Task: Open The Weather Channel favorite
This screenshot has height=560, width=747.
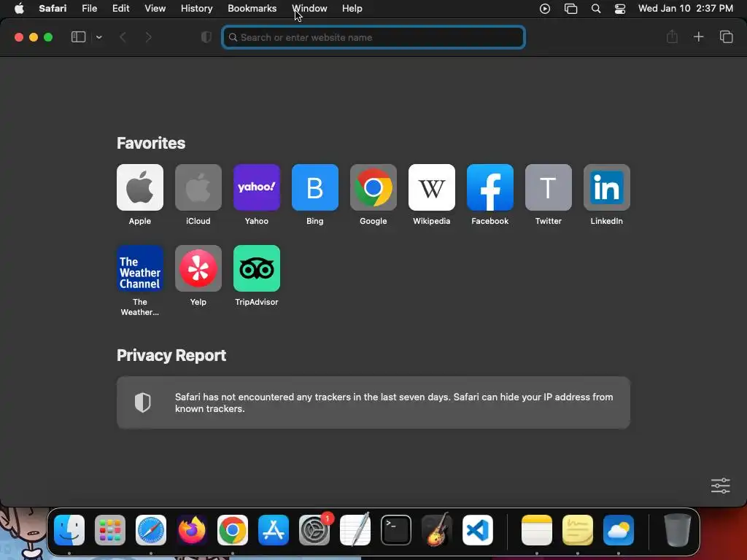Action: coord(140,268)
